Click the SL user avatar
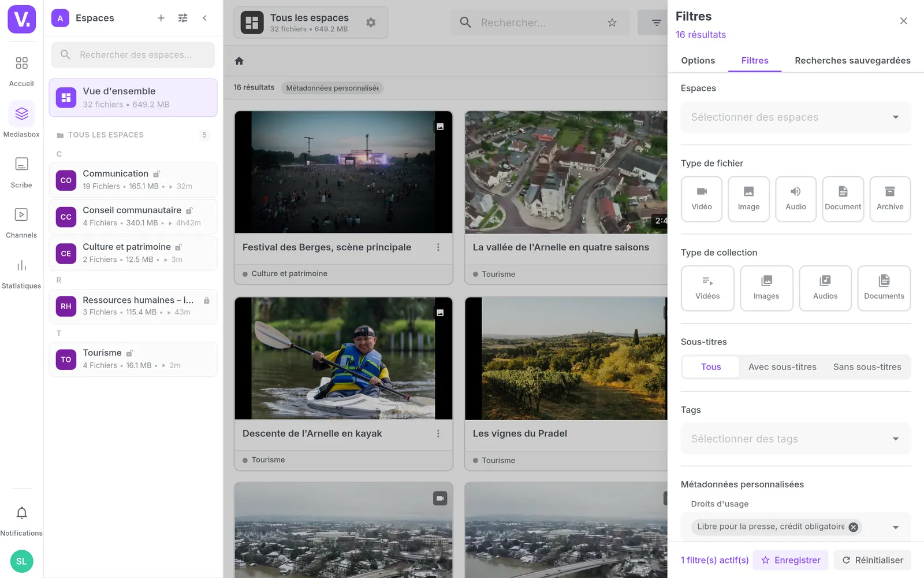 21,561
